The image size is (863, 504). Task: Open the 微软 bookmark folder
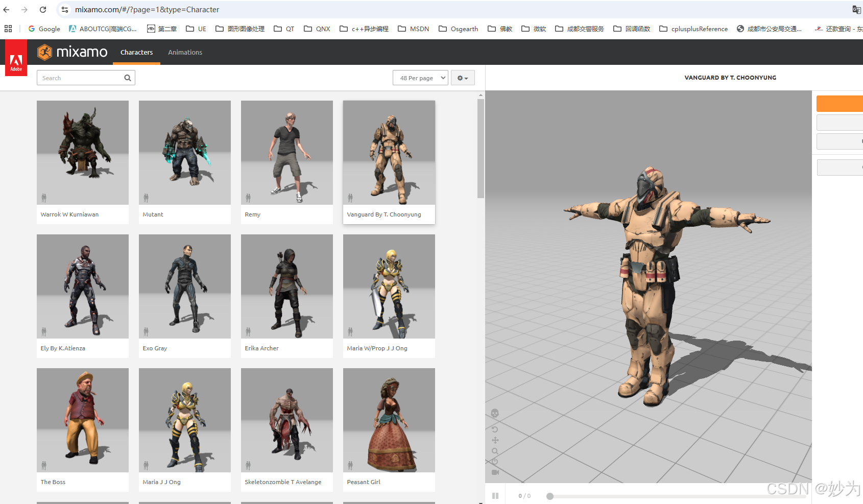[x=534, y=29]
